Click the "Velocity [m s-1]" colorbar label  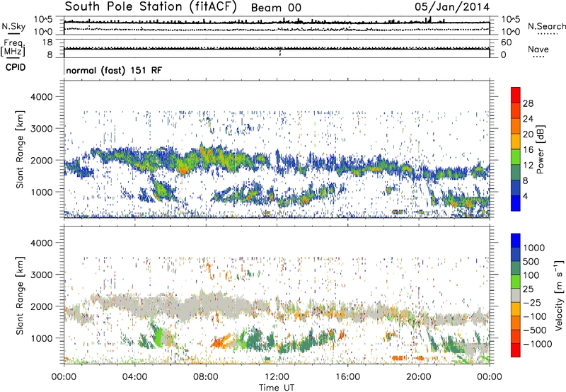click(559, 295)
